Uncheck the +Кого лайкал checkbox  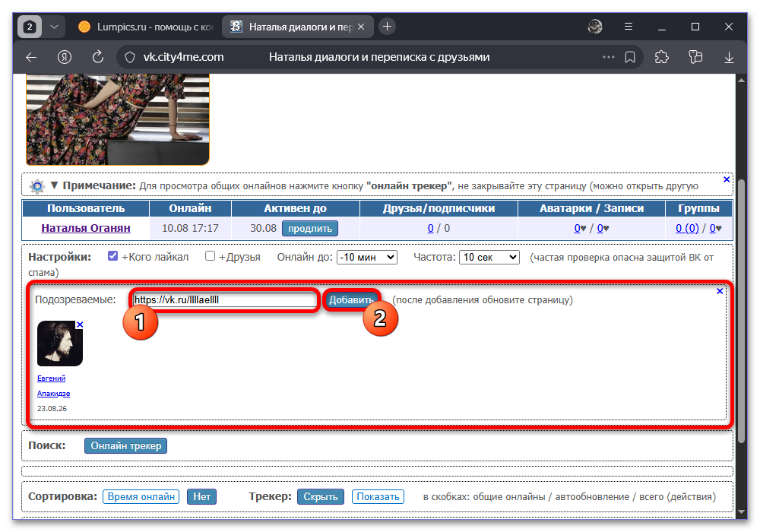(112, 256)
